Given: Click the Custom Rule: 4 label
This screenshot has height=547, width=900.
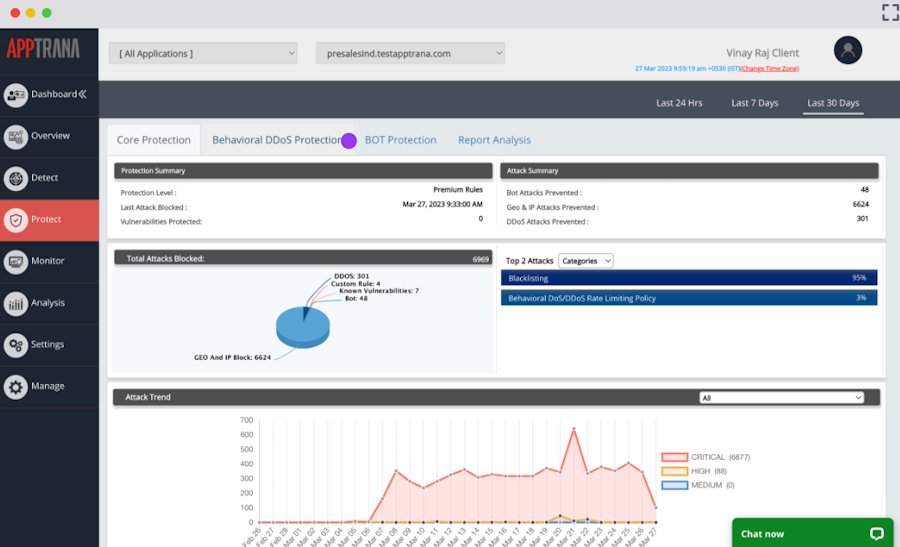Looking at the screenshot, I should click(x=355, y=284).
